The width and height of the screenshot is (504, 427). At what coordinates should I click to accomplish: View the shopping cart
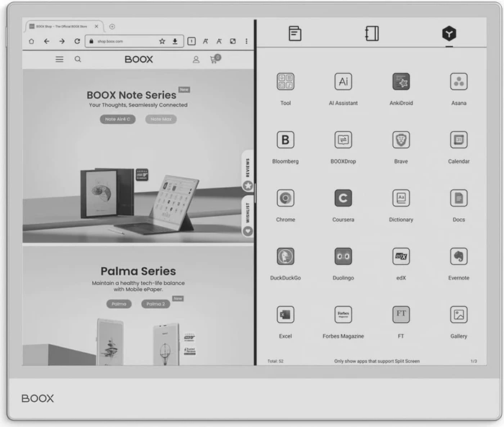(215, 59)
